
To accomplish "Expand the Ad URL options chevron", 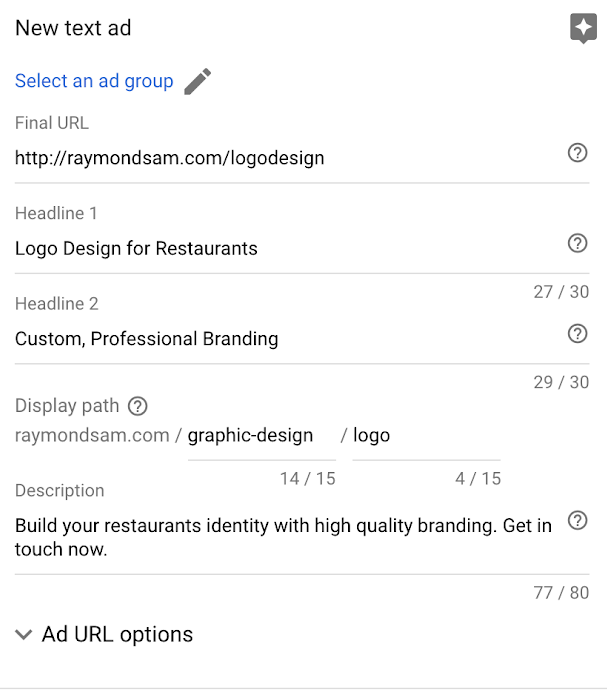I will [24, 634].
